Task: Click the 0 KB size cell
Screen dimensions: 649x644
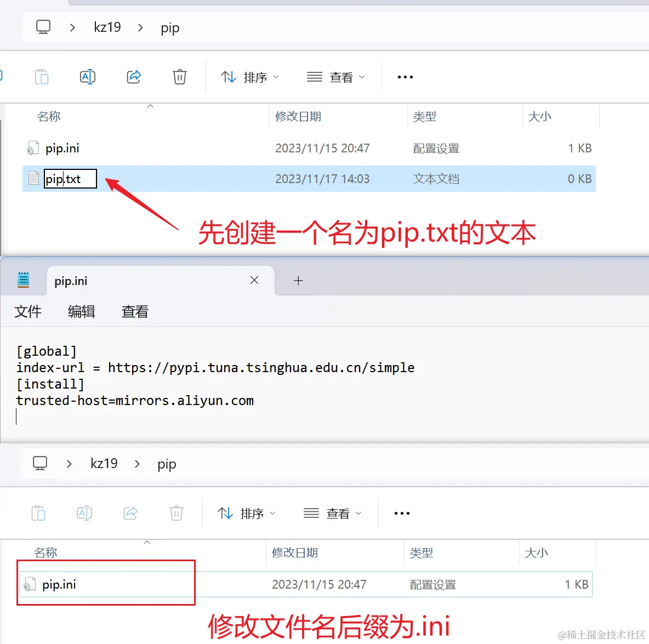Action: [x=579, y=179]
